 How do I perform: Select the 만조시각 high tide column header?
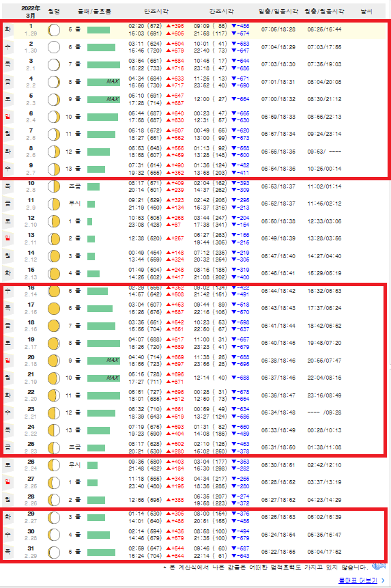coord(156,12)
